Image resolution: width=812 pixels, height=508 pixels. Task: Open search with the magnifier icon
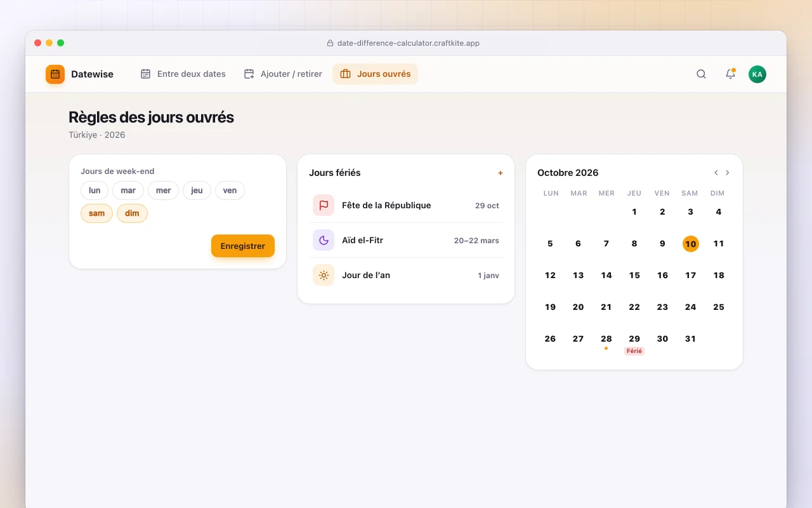701,74
